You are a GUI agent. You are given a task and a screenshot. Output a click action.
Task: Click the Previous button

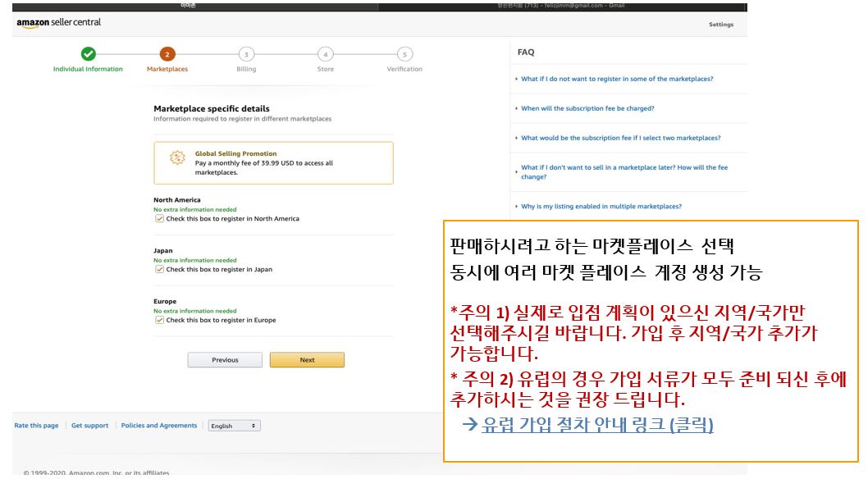click(x=225, y=360)
